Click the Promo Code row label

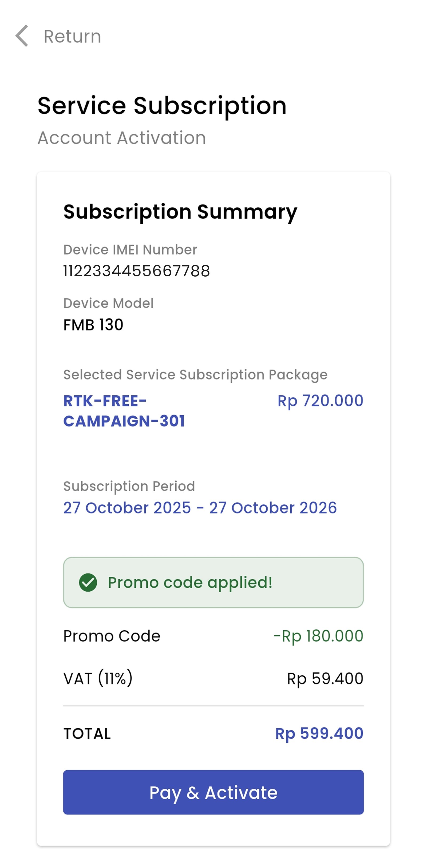click(x=112, y=636)
